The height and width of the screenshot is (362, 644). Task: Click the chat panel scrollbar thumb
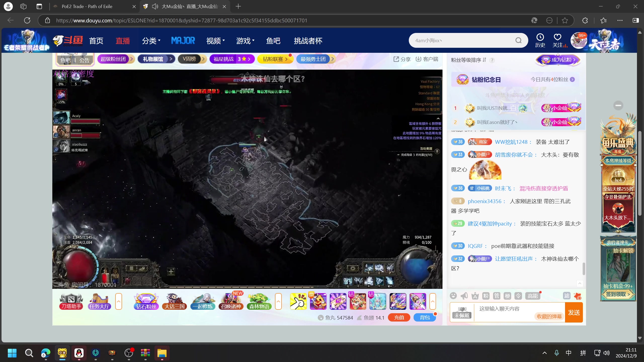point(584,269)
